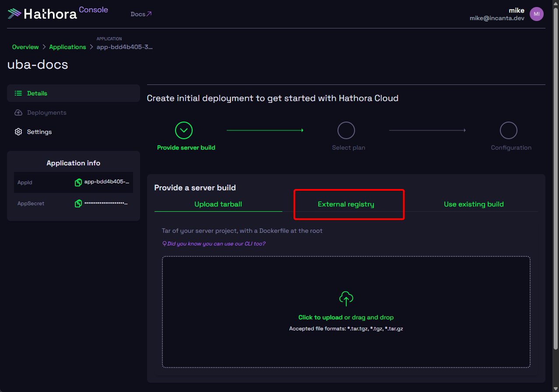
Task: Click the uba-docs application title
Action: point(38,65)
